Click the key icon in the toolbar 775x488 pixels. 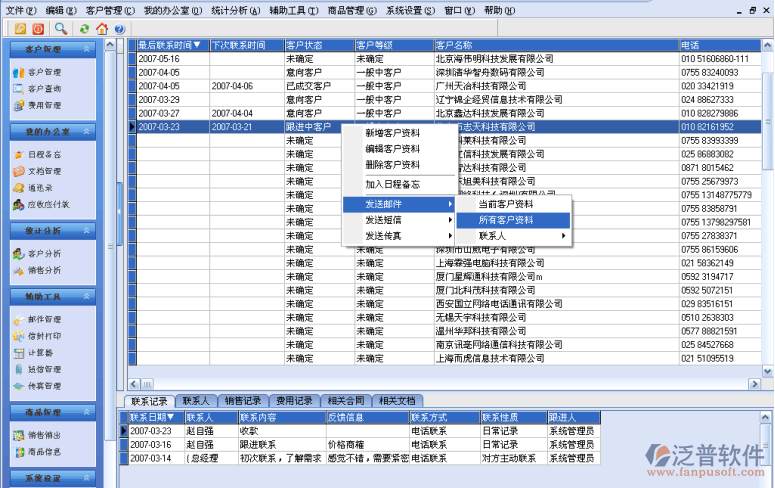[20, 29]
